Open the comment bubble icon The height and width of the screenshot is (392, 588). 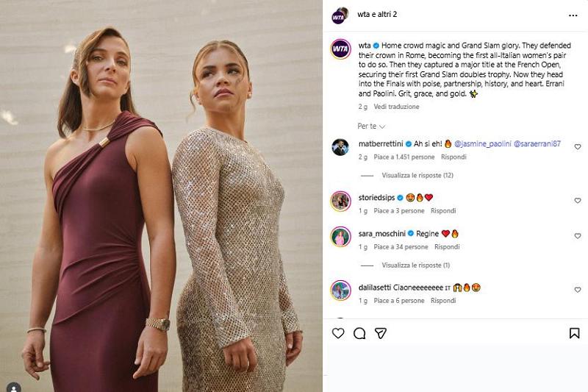pyautogui.click(x=359, y=333)
